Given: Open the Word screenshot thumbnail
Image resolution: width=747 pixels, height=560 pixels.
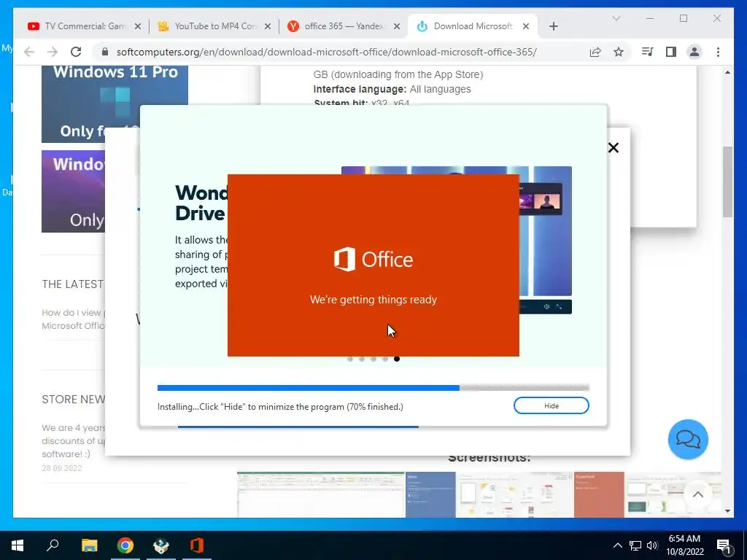Looking at the screenshot, I should [489, 494].
